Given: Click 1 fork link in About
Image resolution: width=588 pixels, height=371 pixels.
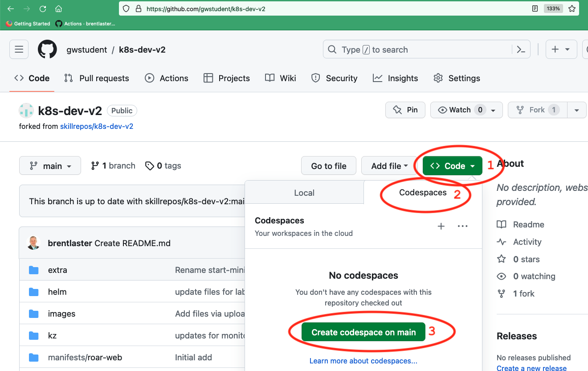Looking at the screenshot, I should (x=516, y=294).
